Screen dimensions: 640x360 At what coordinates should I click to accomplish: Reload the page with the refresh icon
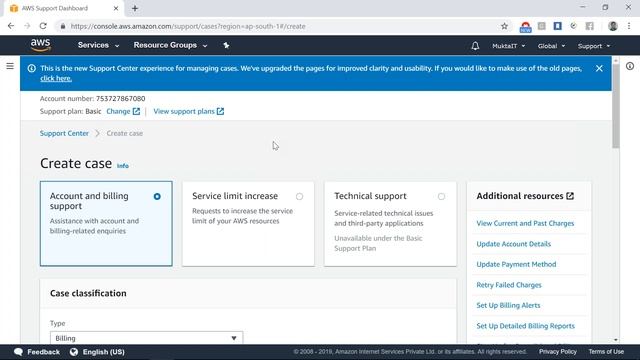pyautogui.click(x=43, y=26)
